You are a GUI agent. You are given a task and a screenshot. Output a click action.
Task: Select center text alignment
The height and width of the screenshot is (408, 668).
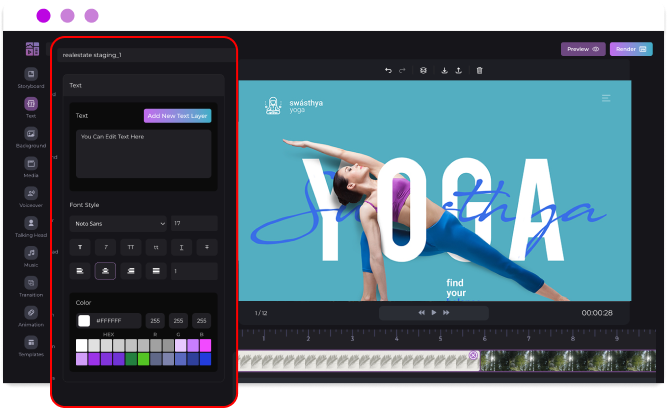coord(105,271)
